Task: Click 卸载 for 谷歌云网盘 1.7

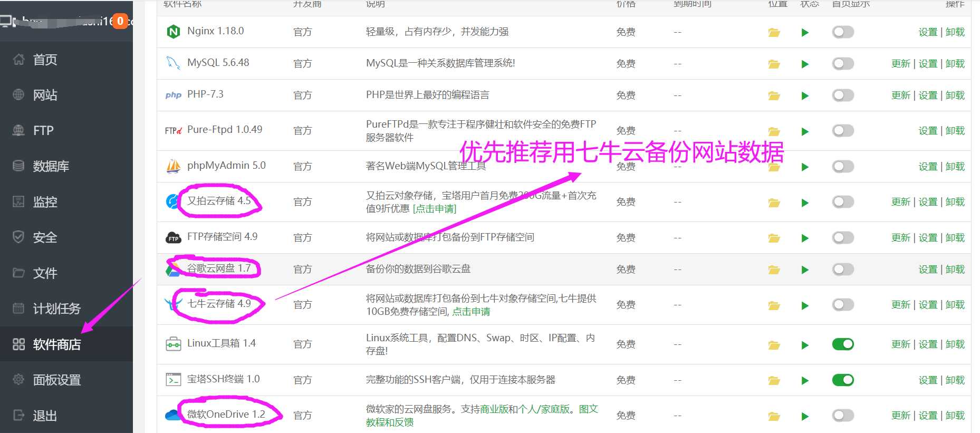Action: pos(955,270)
